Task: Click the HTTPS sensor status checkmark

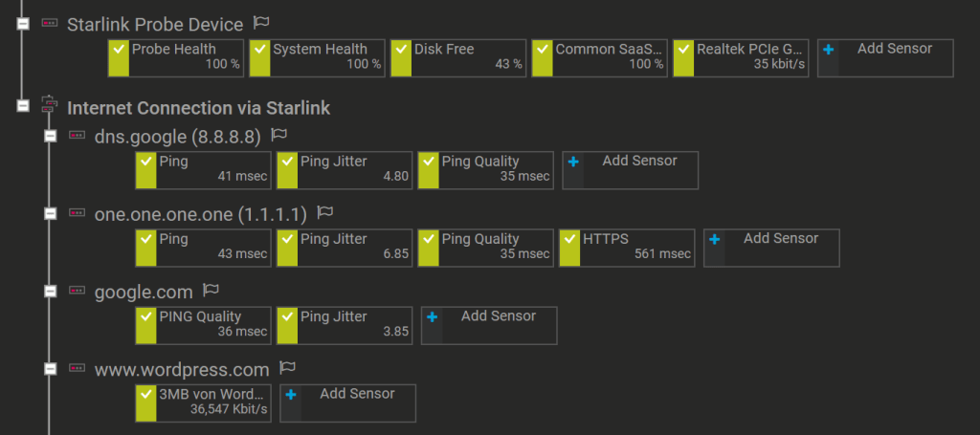Action: (x=570, y=240)
